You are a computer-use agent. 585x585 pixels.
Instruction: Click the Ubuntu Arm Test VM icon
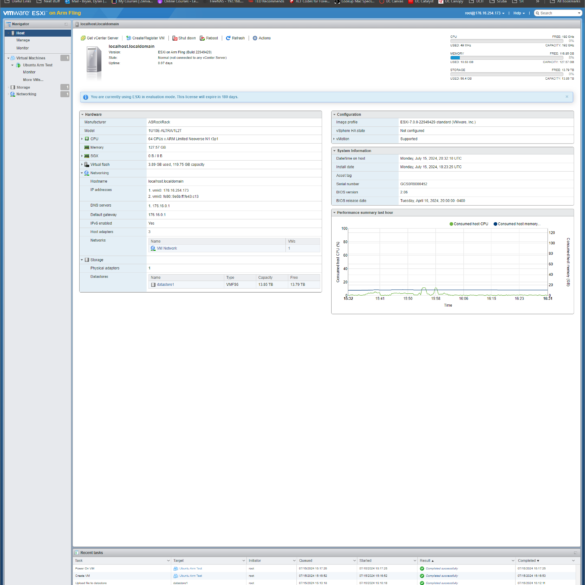[18, 65]
